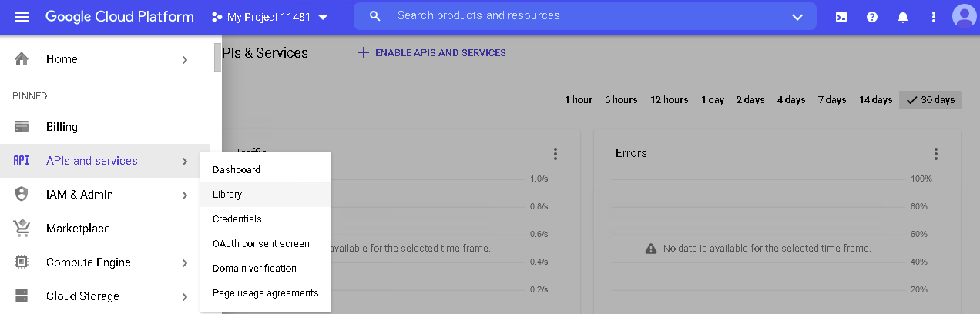Open the header three-dot settings menu
Viewport: 980px width, 314px height.
(934, 17)
